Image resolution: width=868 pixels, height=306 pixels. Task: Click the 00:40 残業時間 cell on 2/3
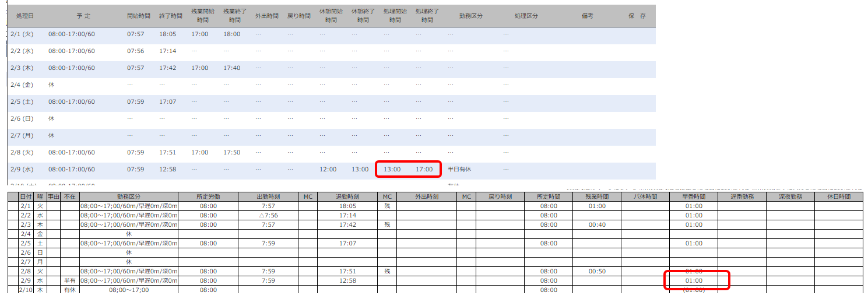[x=597, y=225]
